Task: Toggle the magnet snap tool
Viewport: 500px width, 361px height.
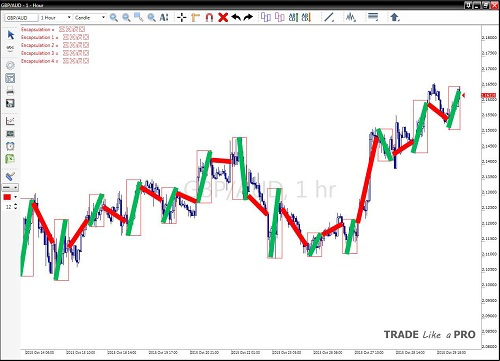Action: [x=209, y=17]
